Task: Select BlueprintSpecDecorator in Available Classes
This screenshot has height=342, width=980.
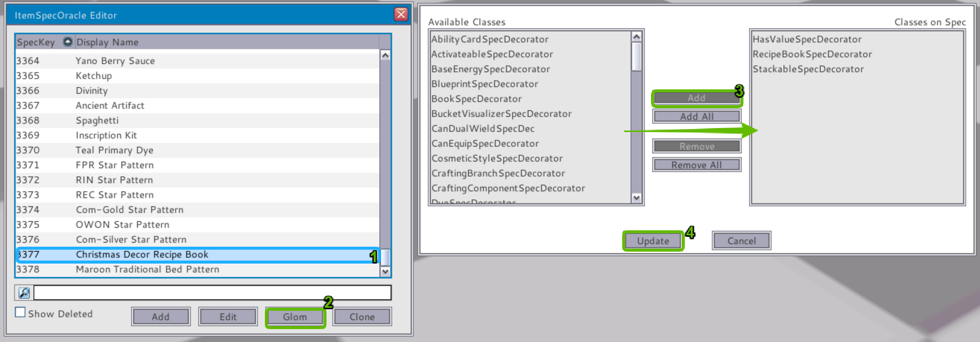Action: pos(485,84)
